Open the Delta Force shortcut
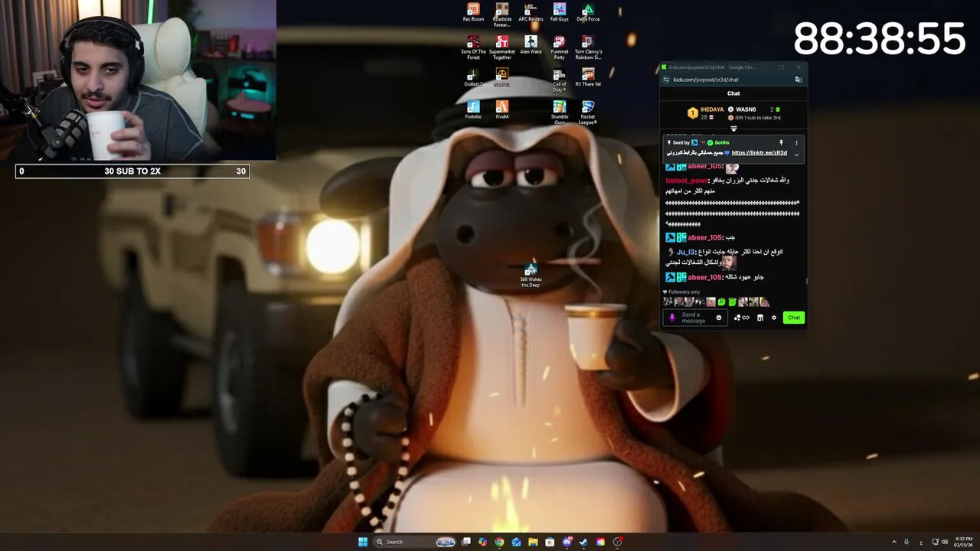This screenshot has width=980, height=551. click(588, 12)
